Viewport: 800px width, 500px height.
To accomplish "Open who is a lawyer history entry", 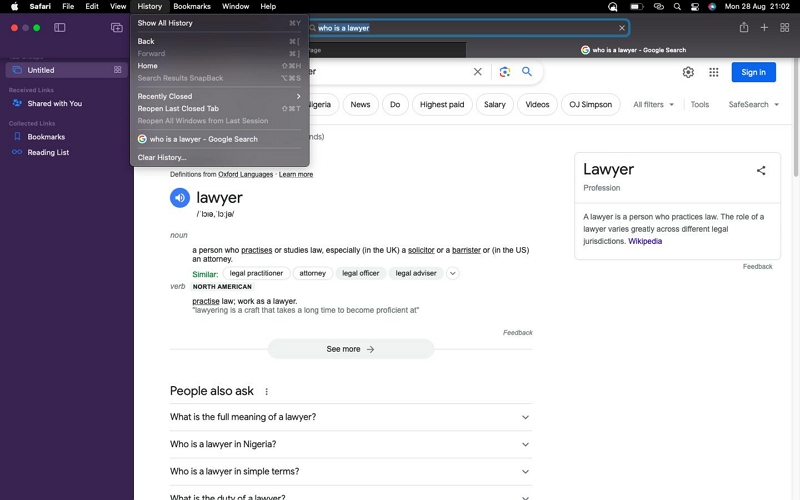I will pyautogui.click(x=219, y=139).
